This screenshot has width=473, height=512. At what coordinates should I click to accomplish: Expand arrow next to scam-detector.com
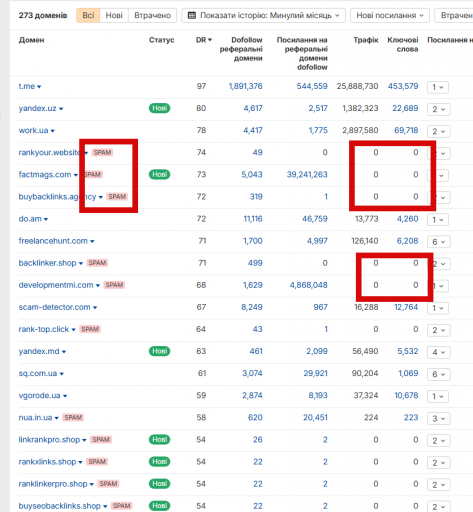pos(95,308)
